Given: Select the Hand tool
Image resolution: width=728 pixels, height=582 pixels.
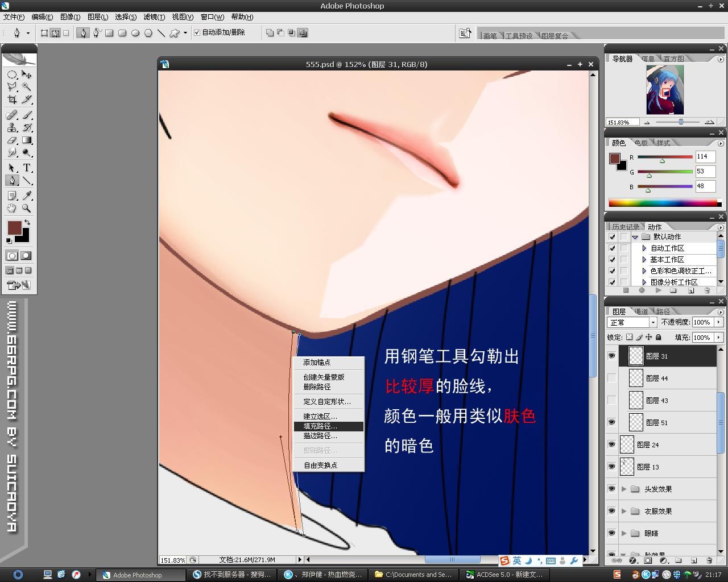Looking at the screenshot, I should [x=12, y=208].
